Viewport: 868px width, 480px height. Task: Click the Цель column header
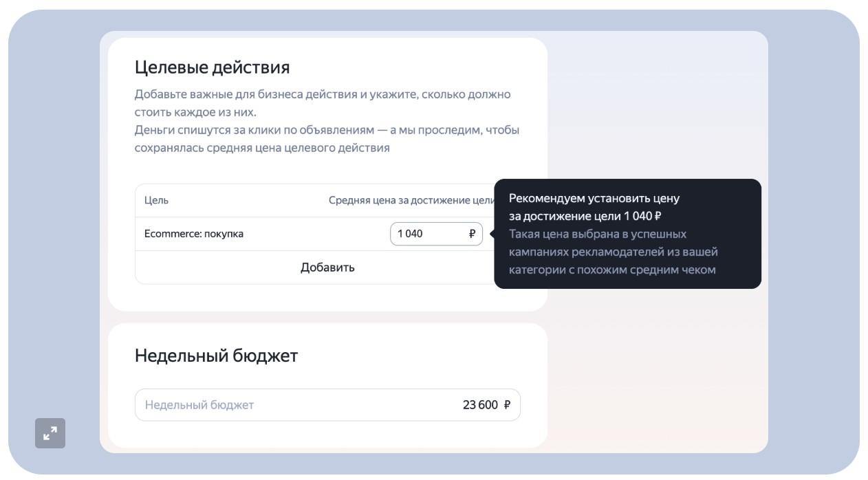[156, 200]
